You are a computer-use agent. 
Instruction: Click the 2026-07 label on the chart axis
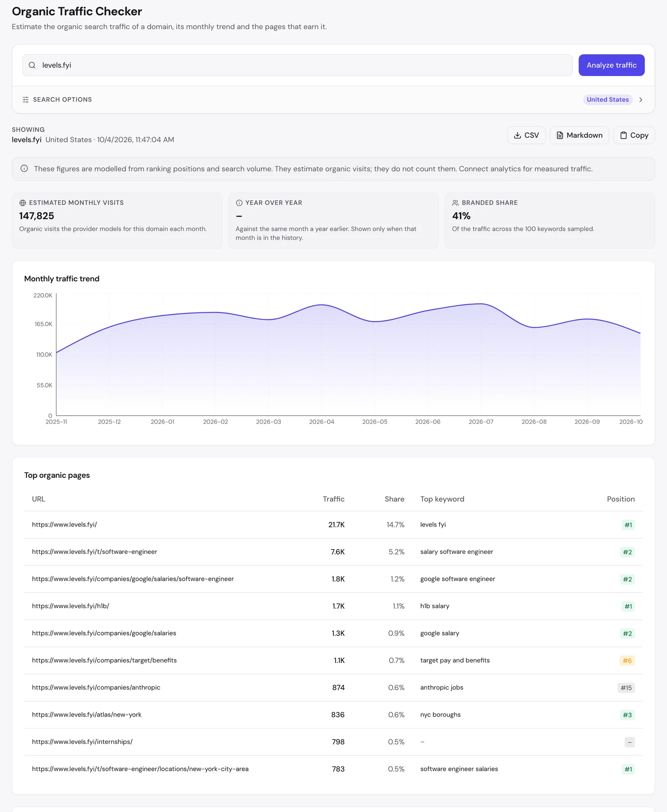481,422
